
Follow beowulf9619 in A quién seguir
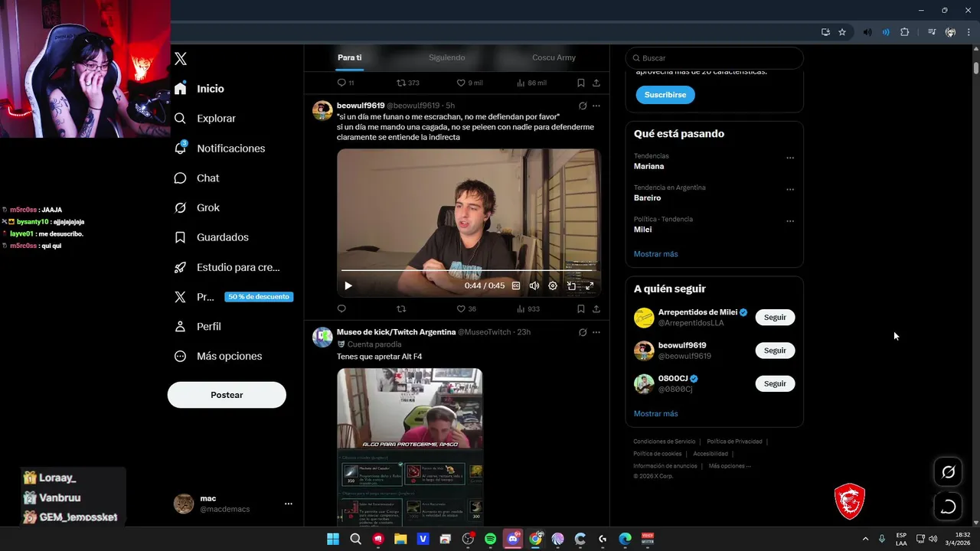[x=775, y=350]
